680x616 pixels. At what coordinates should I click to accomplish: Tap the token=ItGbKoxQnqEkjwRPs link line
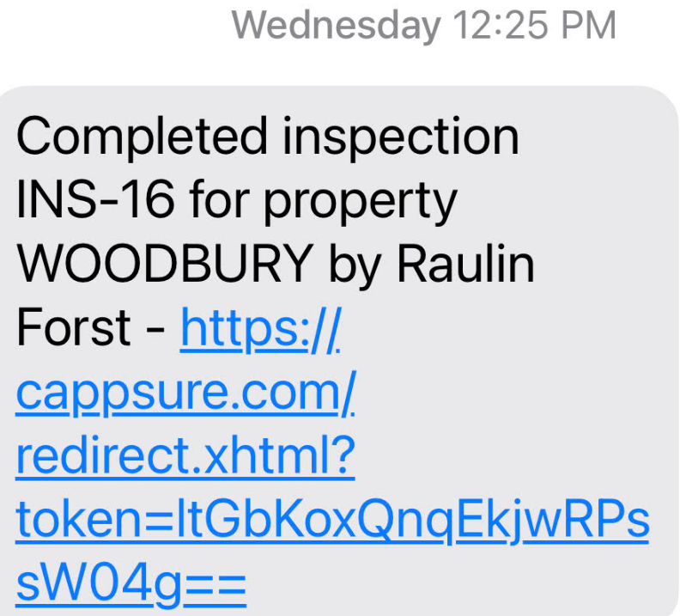pos(332,520)
